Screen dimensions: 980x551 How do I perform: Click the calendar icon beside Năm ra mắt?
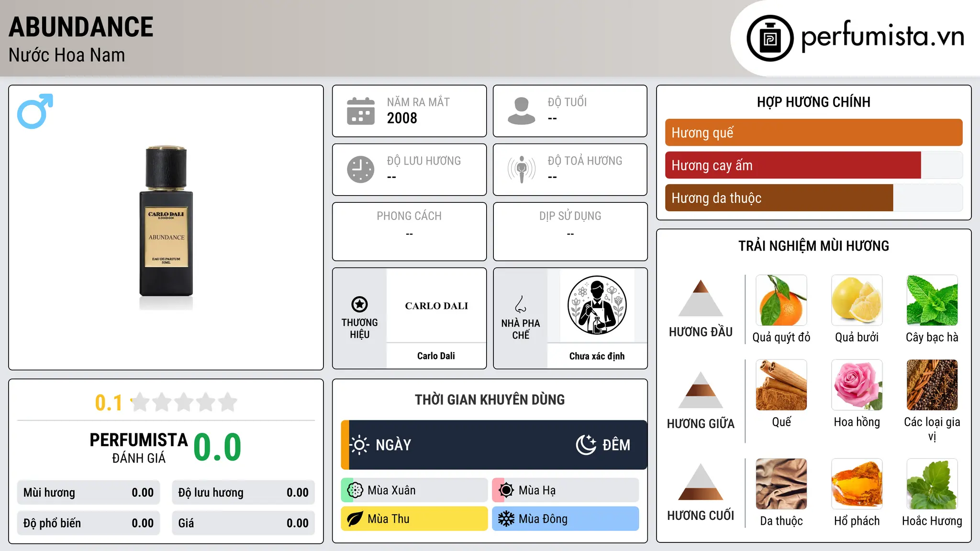click(361, 111)
